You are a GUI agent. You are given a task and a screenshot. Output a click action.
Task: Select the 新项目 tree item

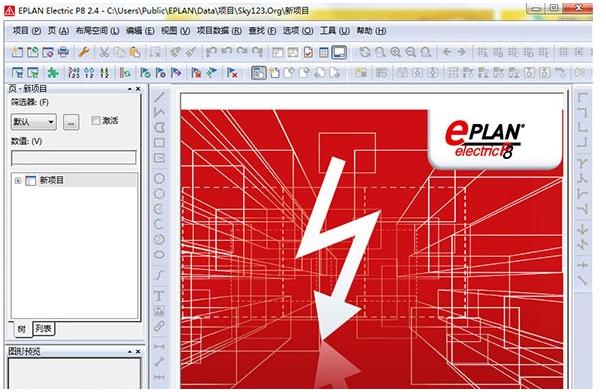[51, 180]
